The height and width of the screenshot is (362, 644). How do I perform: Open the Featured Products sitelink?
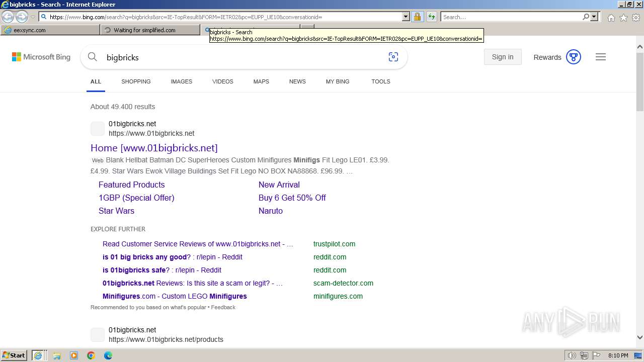(x=132, y=185)
